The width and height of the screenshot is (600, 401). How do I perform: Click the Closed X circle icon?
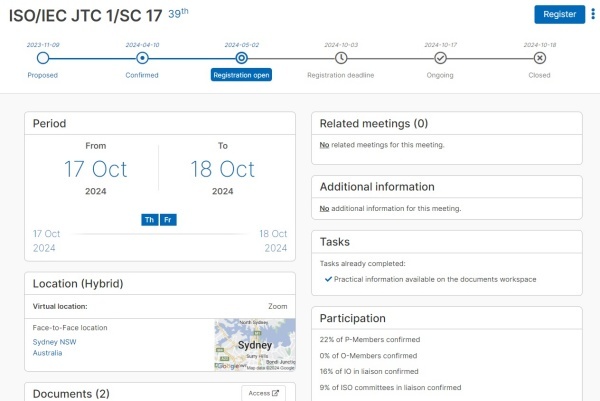540,58
